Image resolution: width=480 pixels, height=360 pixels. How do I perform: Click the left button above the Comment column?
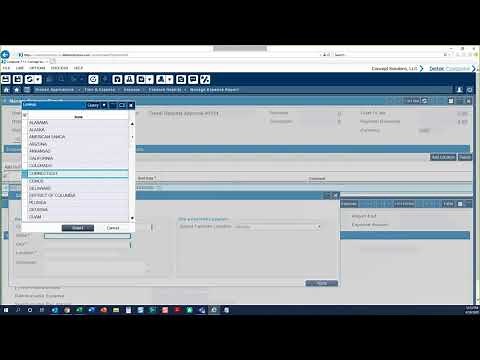pyautogui.click(x=443, y=157)
